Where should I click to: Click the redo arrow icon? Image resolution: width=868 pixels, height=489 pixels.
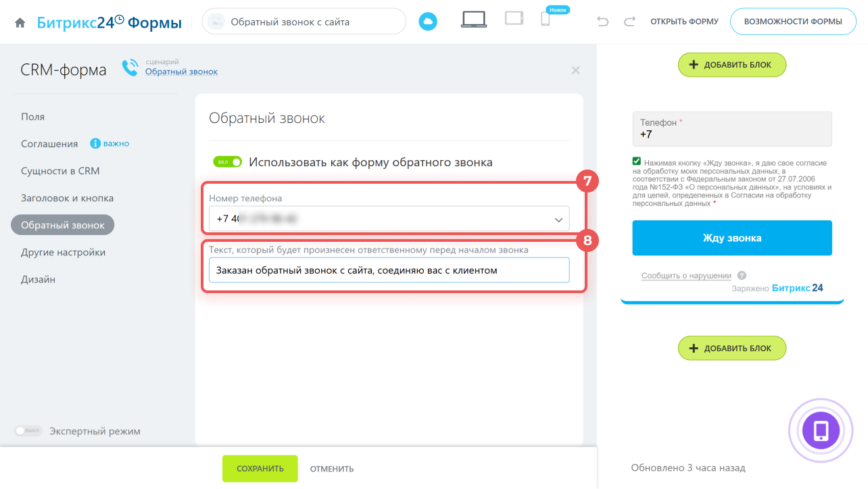629,22
